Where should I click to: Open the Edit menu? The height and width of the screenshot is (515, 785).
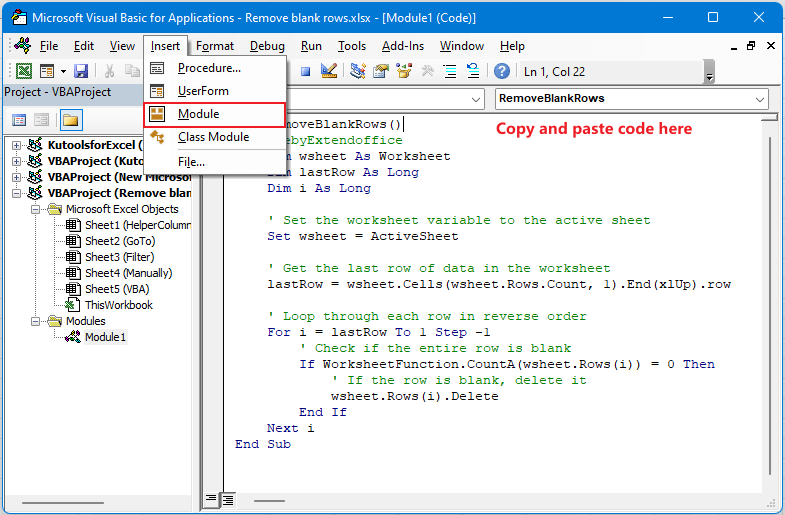84,46
